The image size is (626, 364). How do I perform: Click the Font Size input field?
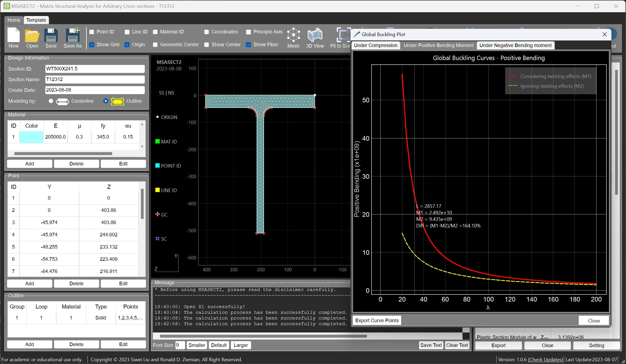point(180,345)
